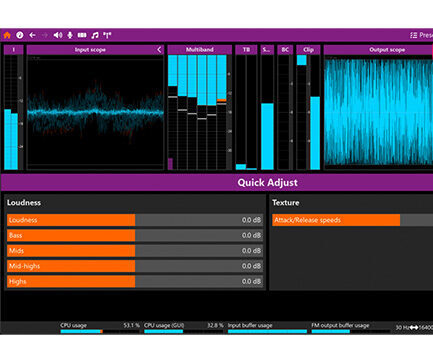Select the Output scope panel header

click(378, 50)
